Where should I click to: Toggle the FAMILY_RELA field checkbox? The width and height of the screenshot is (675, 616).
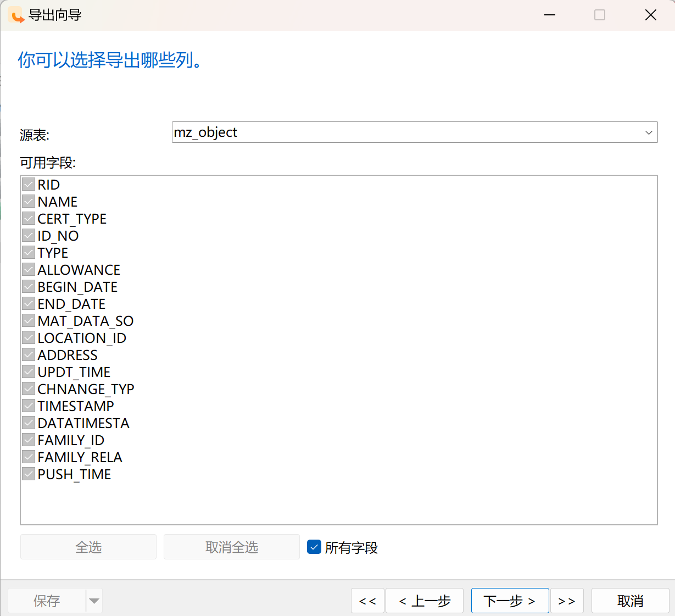pyautogui.click(x=29, y=457)
